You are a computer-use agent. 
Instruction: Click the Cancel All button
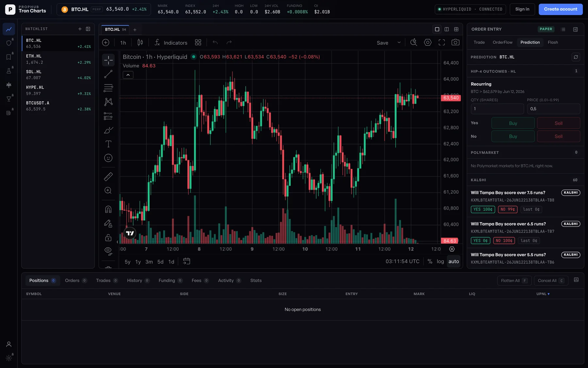(551, 281)
